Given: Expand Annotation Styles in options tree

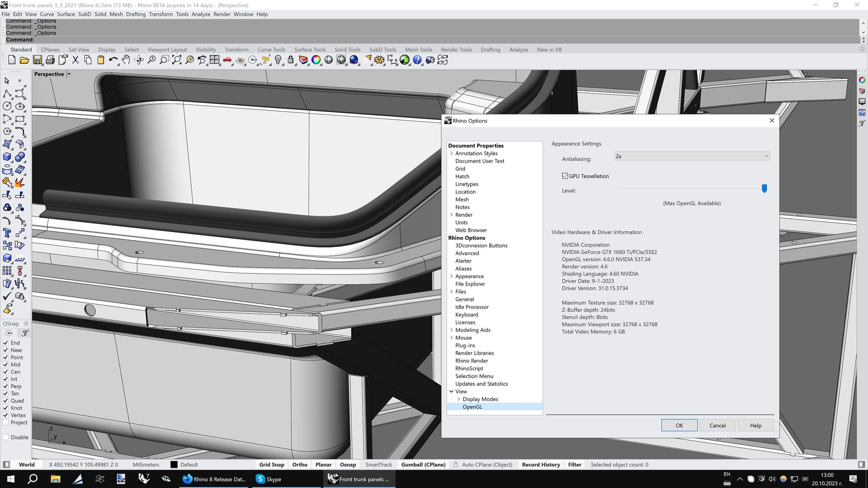Looking at the screenshot, I should coord(452,154).
